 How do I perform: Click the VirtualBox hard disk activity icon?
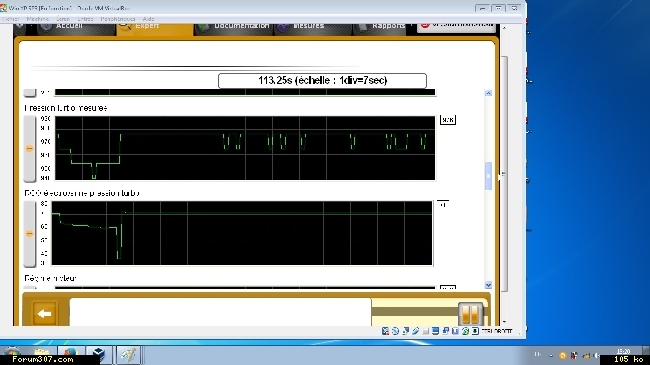pos(385,331)
